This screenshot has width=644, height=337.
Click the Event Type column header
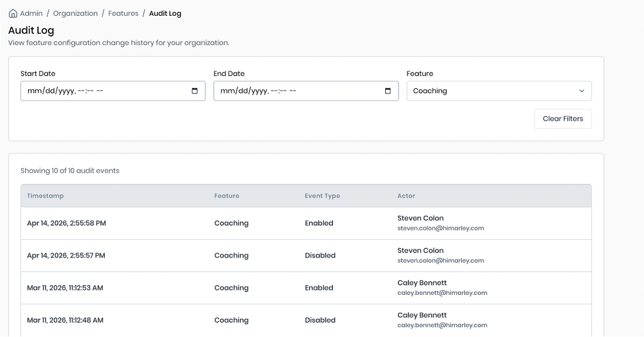(322, 196)
